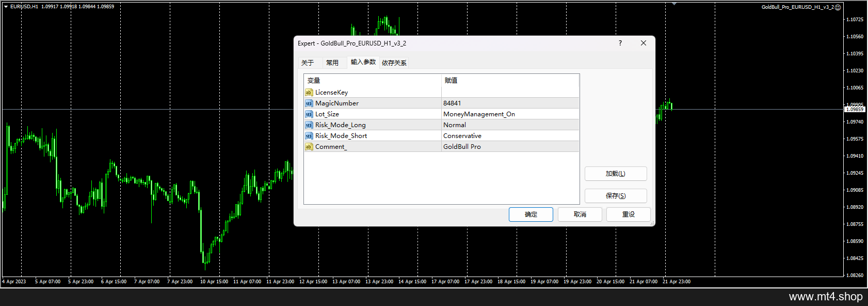This screenshot has width=868, height=306.
Task: Select the 输入参数 tab
Action: 363,62
